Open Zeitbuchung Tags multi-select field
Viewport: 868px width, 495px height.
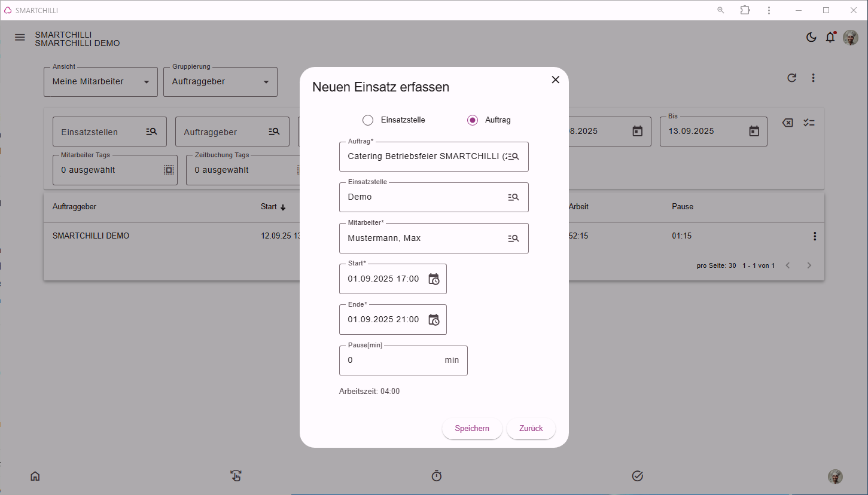click(x=243, y=170)
